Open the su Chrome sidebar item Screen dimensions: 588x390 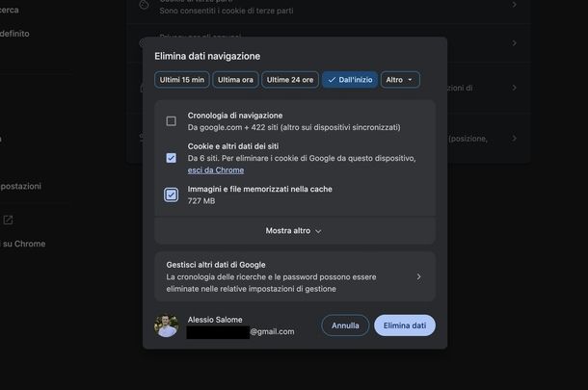click(23, 244)
